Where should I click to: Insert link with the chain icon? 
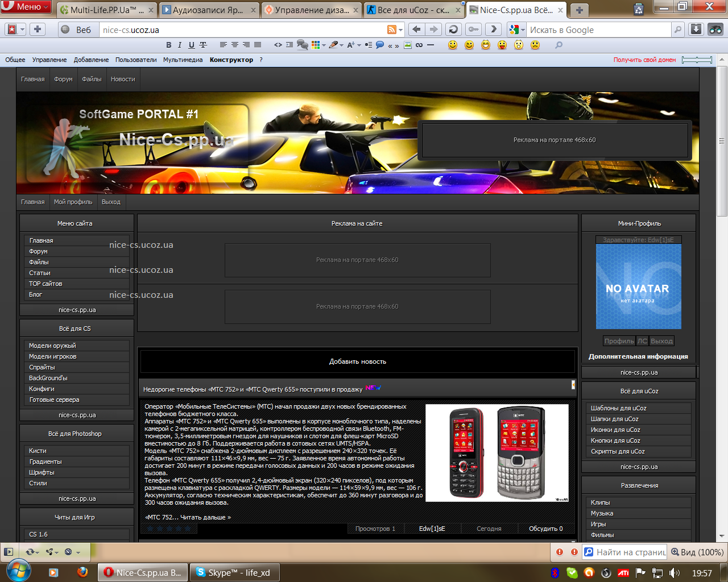(419, 45)
